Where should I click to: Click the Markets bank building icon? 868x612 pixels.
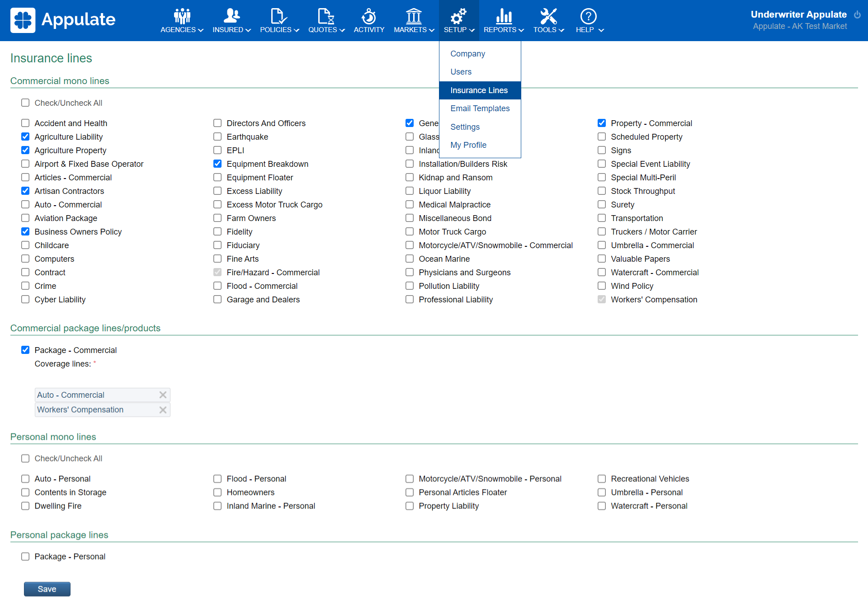413,16
